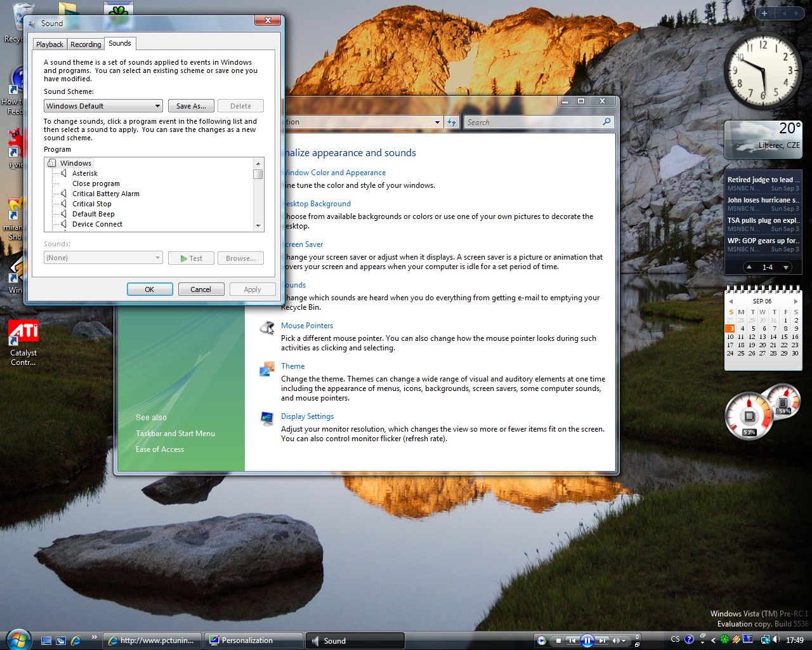Open address bar dropdown in Personalization
The height and width of the screenshot is (650, 812).
click(437, 122)
